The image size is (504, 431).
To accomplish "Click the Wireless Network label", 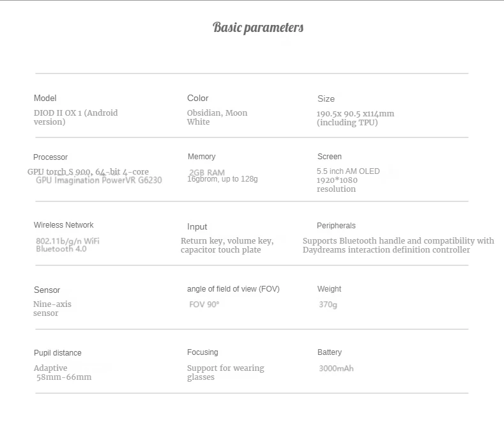I will [64, 225].
